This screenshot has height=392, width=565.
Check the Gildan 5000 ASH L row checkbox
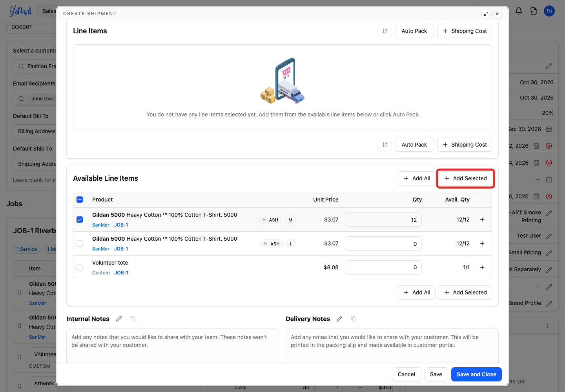coord(80,243)
